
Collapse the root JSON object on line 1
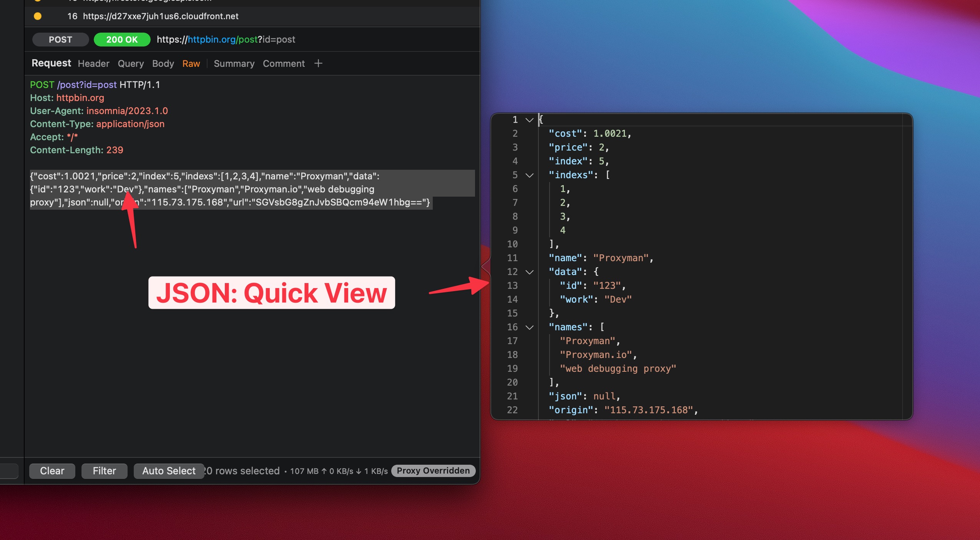[530, 120]
